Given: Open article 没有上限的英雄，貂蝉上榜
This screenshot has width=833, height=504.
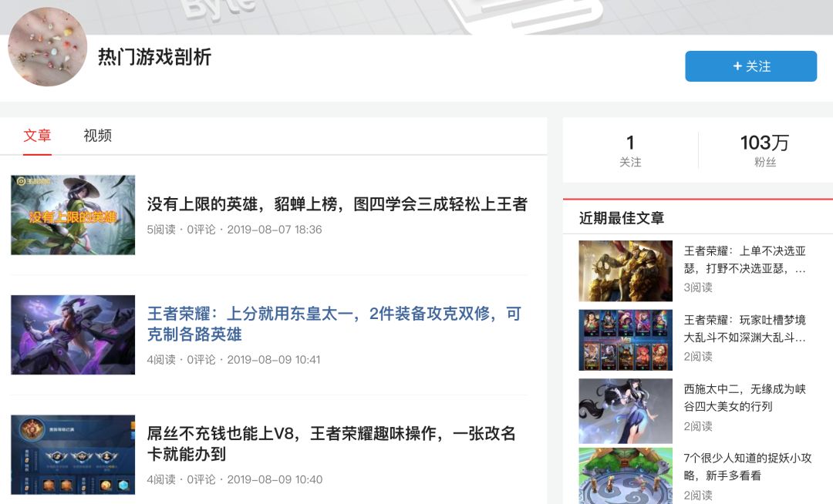Looking at the screenshot, I should (337, 204).
